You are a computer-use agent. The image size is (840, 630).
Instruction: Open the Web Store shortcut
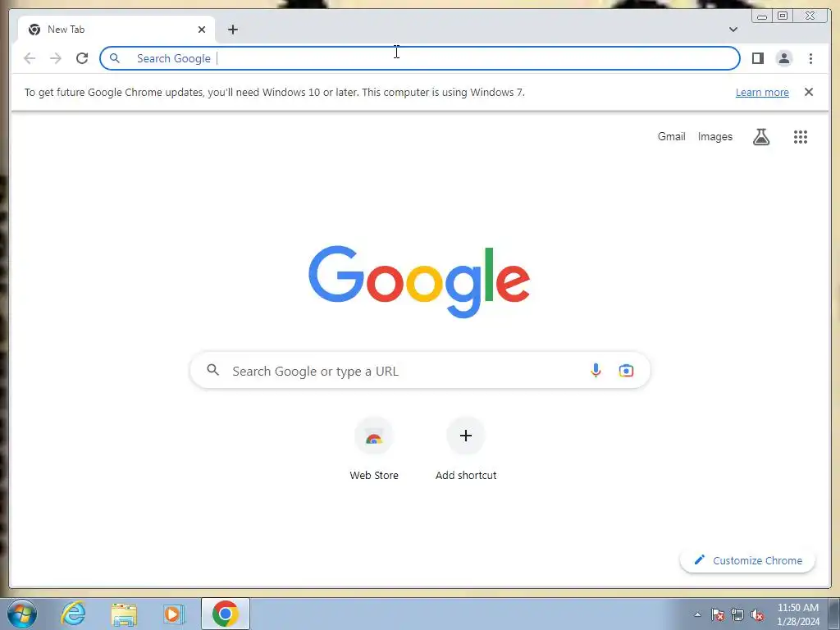[x=374, y=436]
